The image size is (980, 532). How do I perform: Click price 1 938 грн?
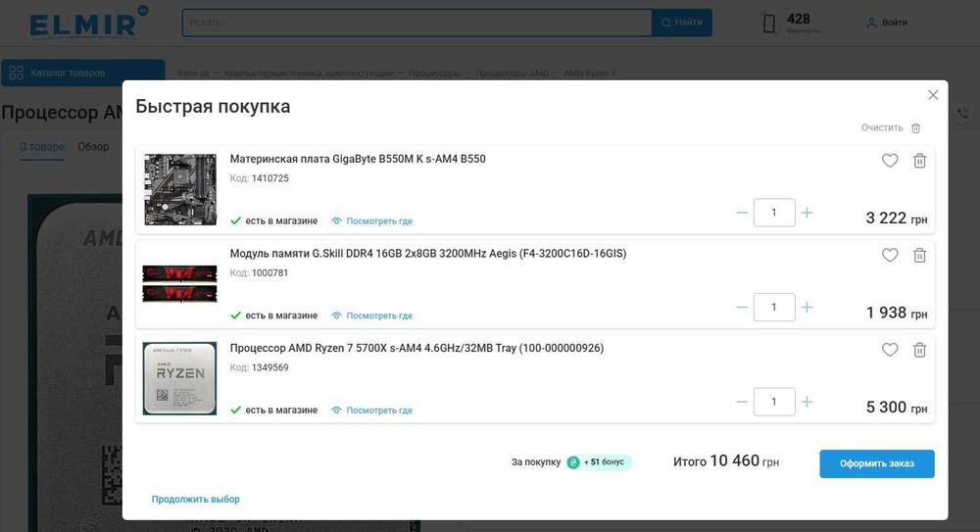897,313
